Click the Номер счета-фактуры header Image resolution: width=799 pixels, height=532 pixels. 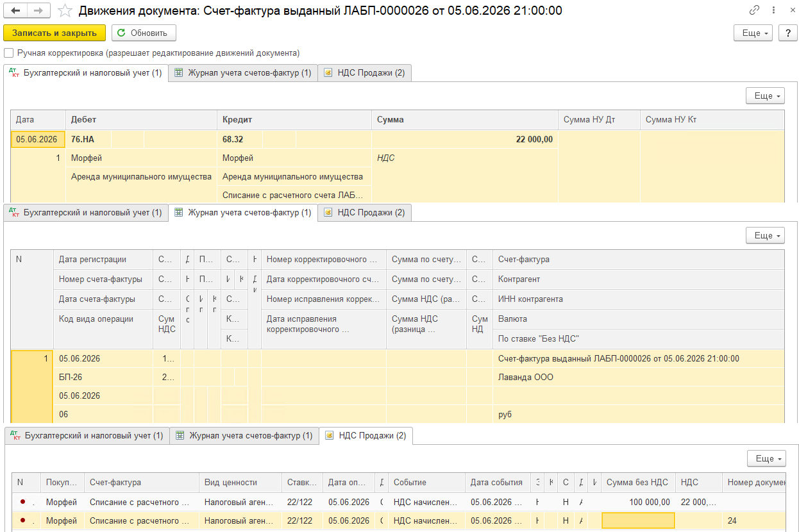(103, 279)
